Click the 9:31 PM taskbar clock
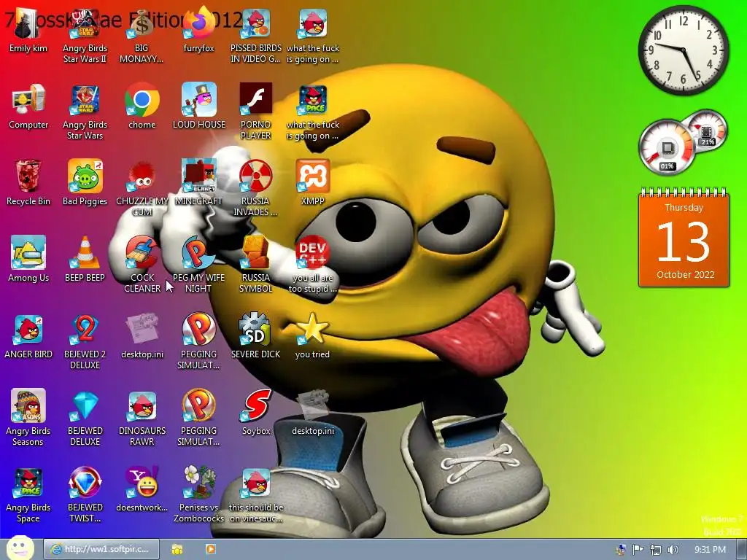Screen dimensions: 747x560 coord(710,550)
